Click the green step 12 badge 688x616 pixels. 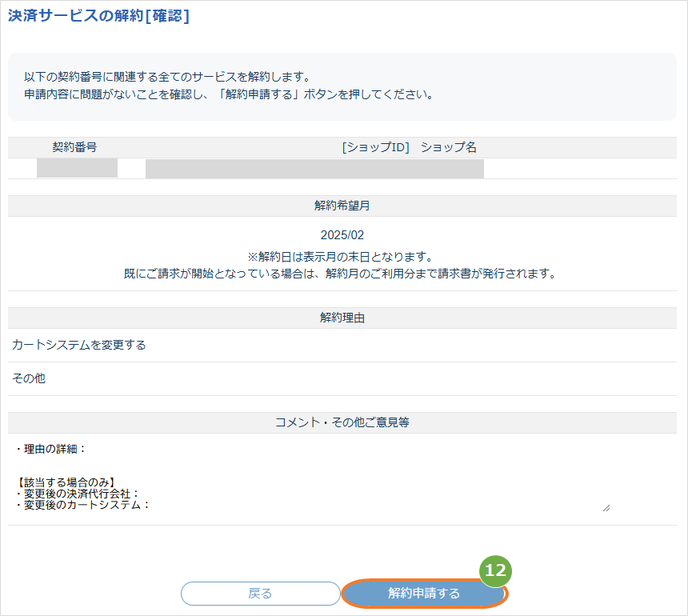[495, 571]
